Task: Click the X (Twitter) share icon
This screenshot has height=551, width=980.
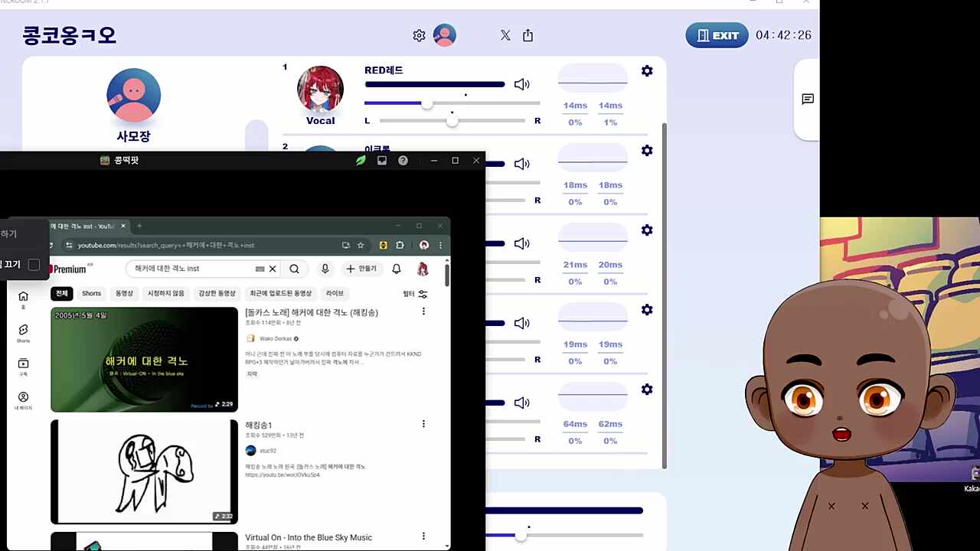Action: [x=505, y=35]
